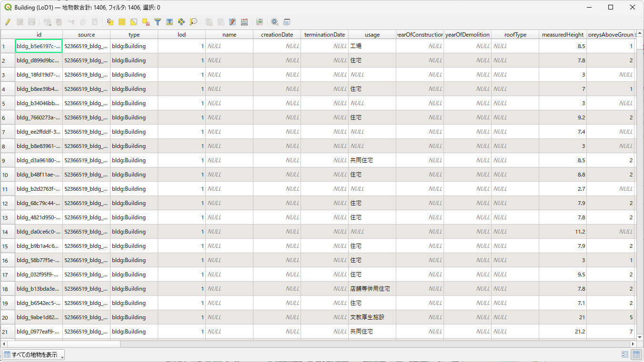Open conditional formatting icon
Screen dimensions: 644x362
260,22
